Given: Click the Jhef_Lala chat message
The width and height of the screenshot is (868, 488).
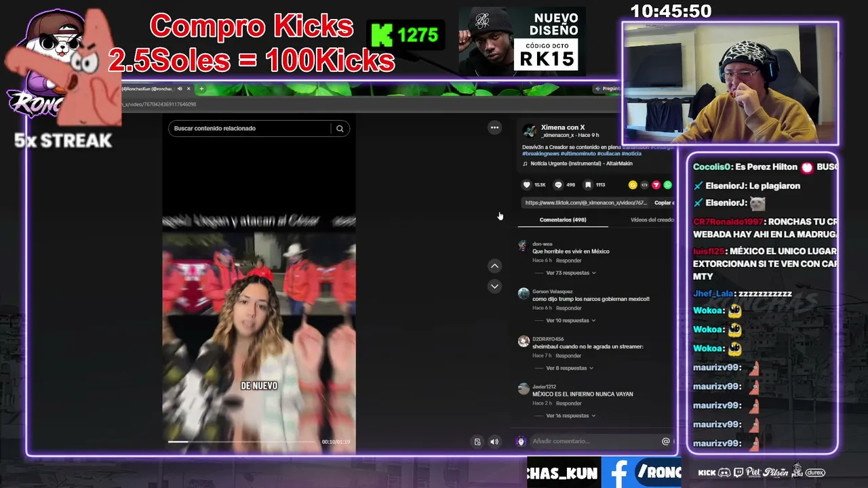Looking at the screenshot, I should (x=743, y=293).
